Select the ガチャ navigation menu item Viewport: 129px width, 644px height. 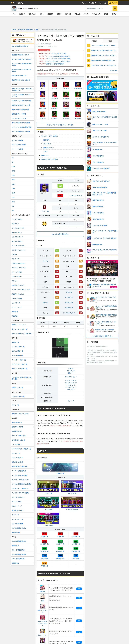click(42, 14)
